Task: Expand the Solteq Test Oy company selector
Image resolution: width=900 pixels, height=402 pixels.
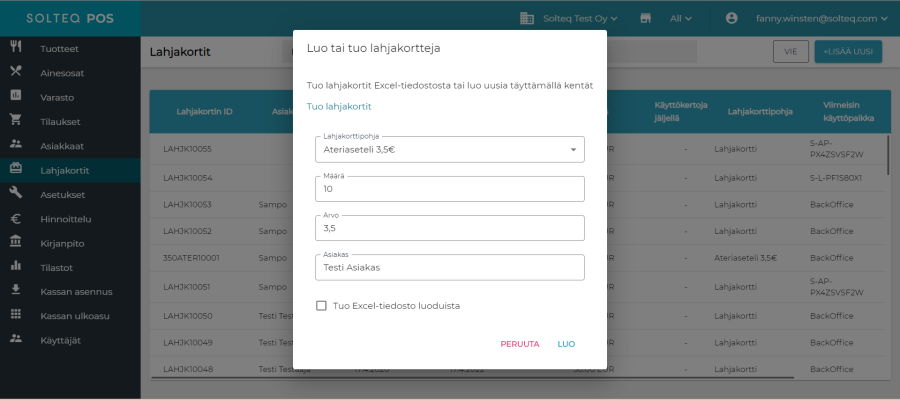Action: (570, 18)
